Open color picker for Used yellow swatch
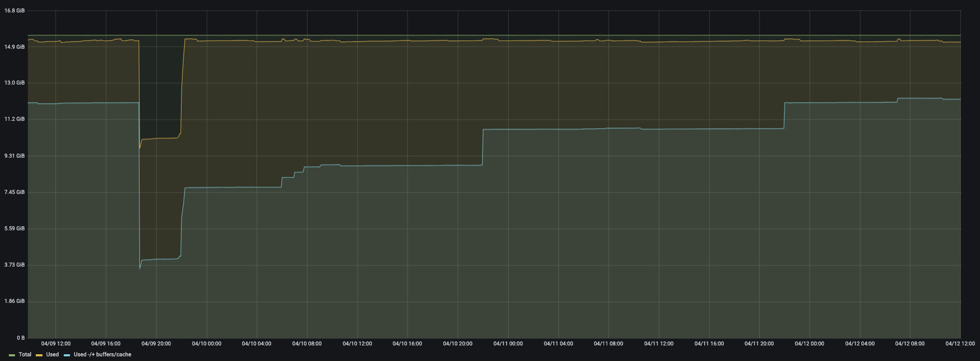This screenshot has height=361, width=980. click(39, 355)
